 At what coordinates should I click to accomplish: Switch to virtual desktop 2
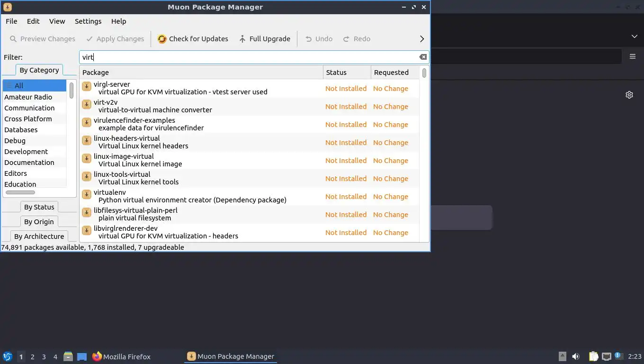(32, 357)
